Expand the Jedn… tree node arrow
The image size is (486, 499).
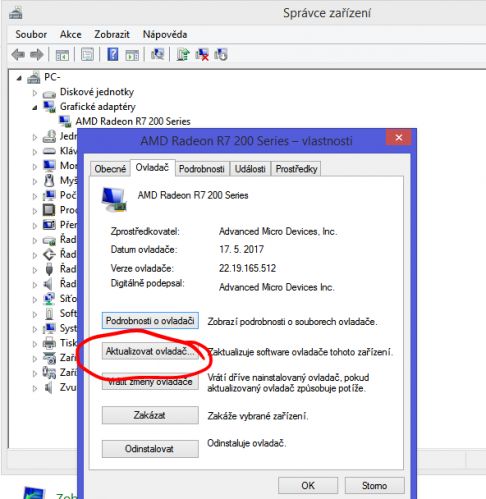pyautogui.click(x=35, y=137)
